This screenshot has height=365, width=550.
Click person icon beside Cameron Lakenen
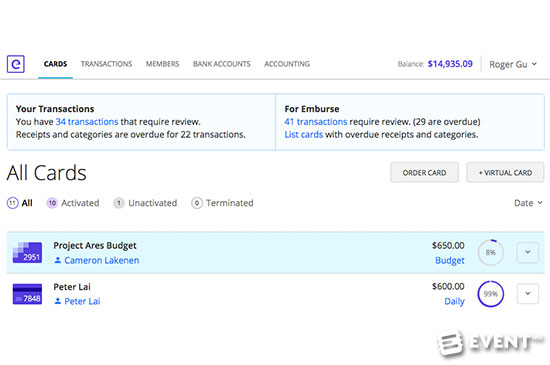pyautogui.click(x=58, y=261)
